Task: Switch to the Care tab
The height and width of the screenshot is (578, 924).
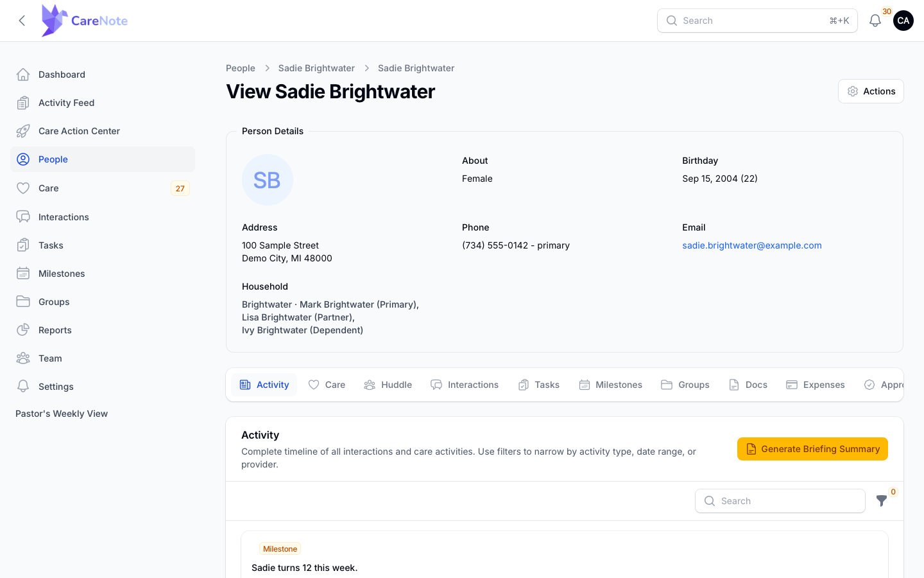Action: (x=327, y=385)
